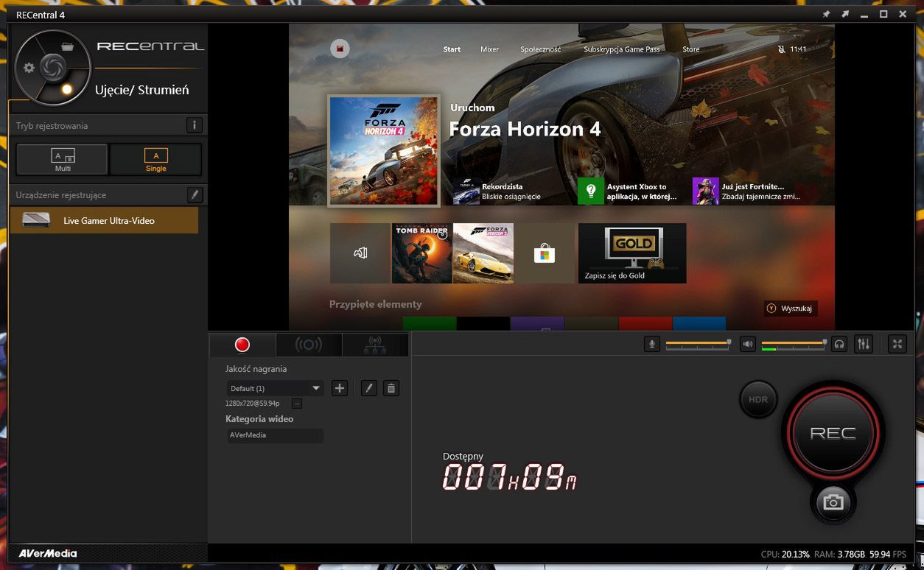Mute the speaker audio
Image resolution: width=924 pixels, height=570 pixels.
748,344
